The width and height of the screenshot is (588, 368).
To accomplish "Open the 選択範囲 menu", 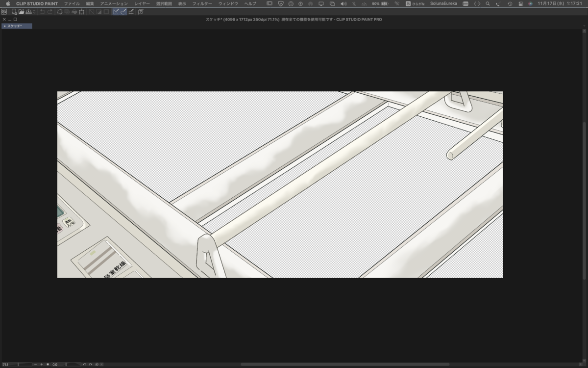I will (164, 3).
